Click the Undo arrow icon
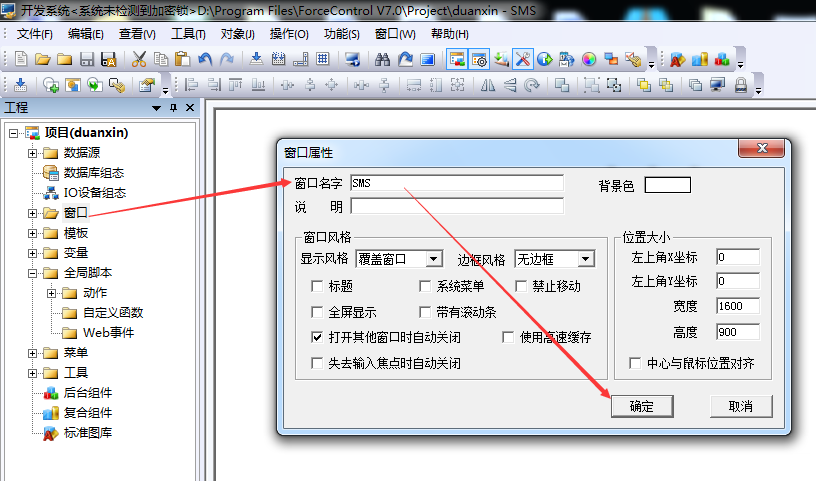Viewport: 816px width, 481px height. pyautogui.click(x=205, y=59)
